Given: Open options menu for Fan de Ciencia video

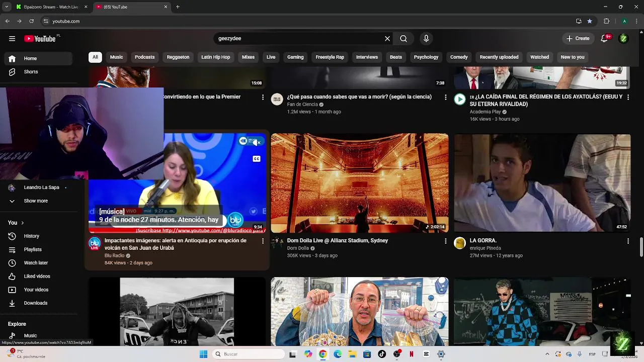Looking at the screenshot, I should (445, 97).
